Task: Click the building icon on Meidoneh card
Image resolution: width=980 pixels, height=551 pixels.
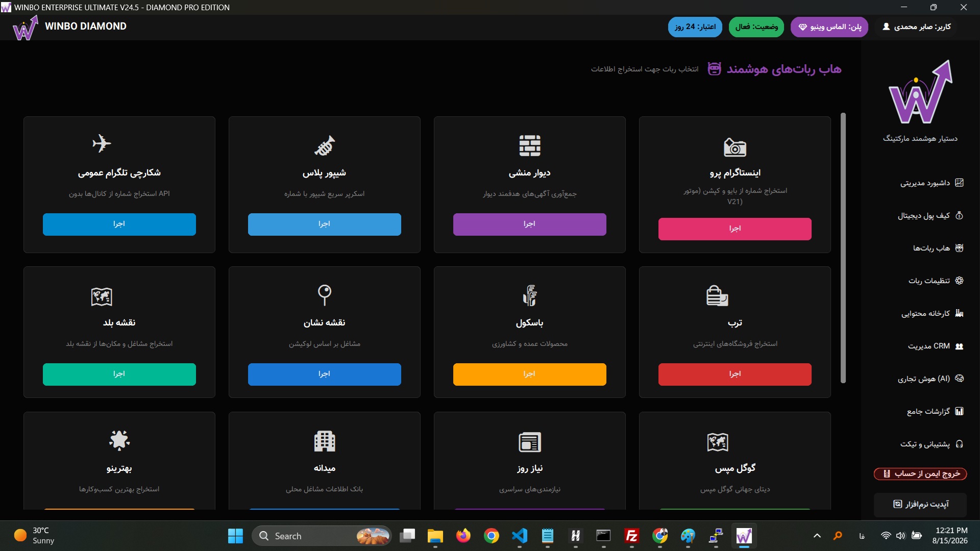Action: click(x=325, y=441)
